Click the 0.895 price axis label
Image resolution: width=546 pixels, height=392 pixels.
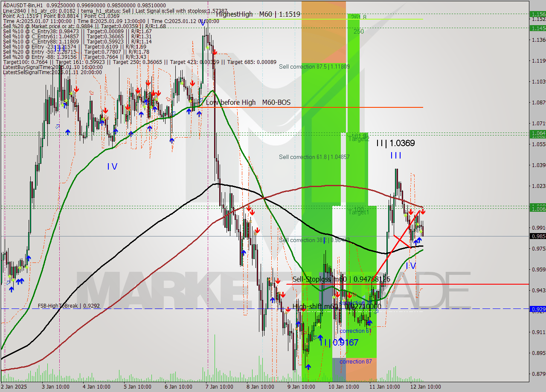538,353
